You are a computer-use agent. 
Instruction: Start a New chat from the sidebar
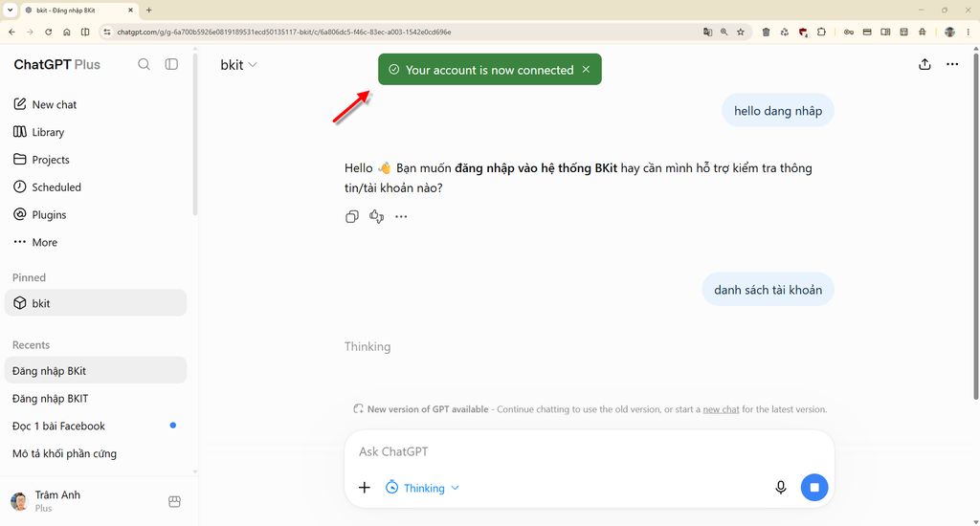click(96, 104)
